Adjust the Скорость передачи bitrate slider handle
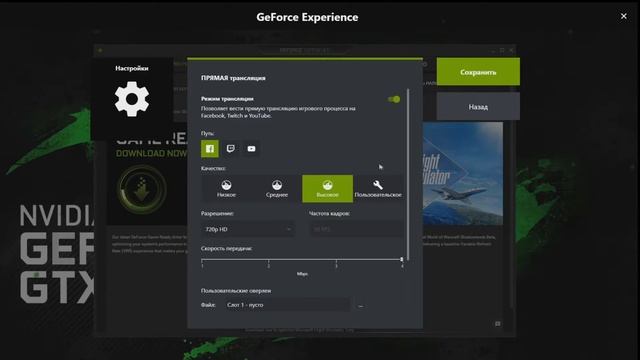Screen dimensions: 640x360 coord(402,259)
